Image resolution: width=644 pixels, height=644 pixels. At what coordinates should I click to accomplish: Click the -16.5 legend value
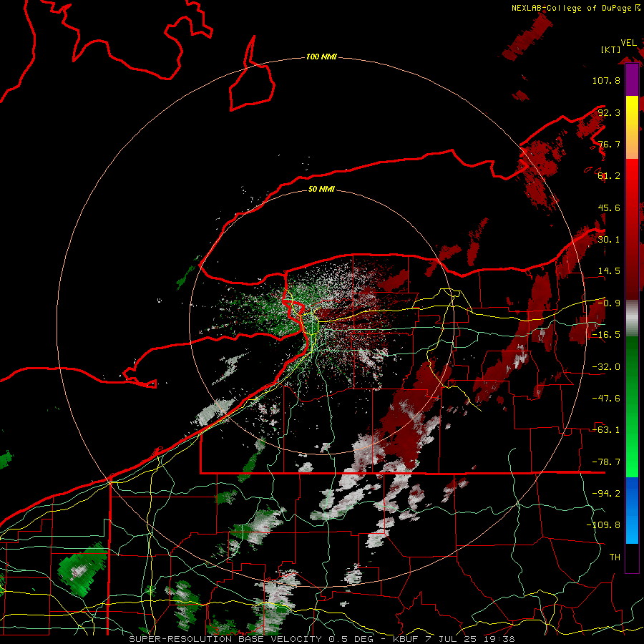click(x=606, y=335)
